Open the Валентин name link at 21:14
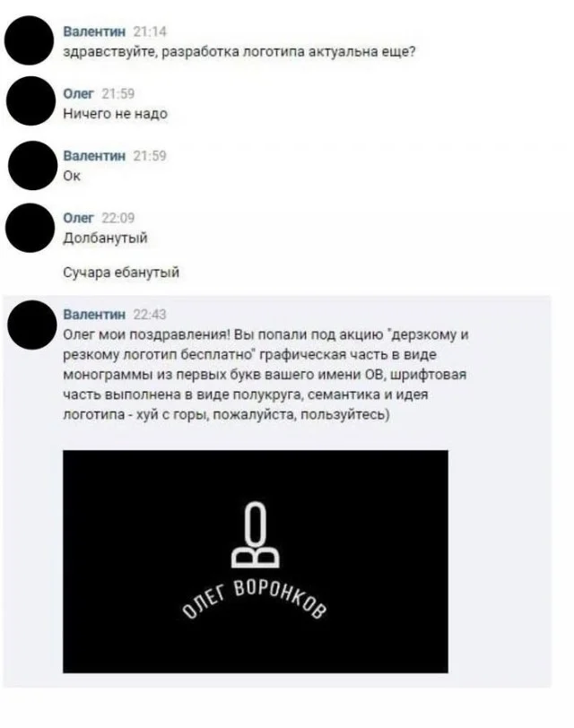The image size is (574, 728). point(94,31)
